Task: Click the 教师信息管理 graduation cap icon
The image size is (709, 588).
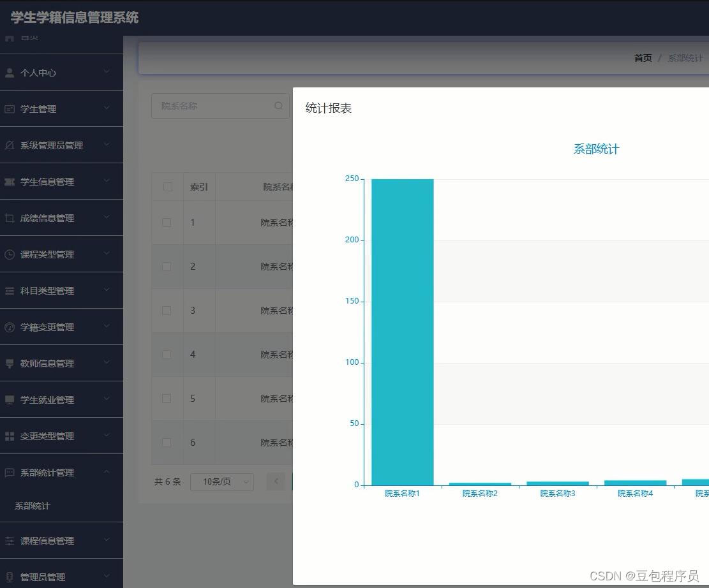Action: pos(10,363)
